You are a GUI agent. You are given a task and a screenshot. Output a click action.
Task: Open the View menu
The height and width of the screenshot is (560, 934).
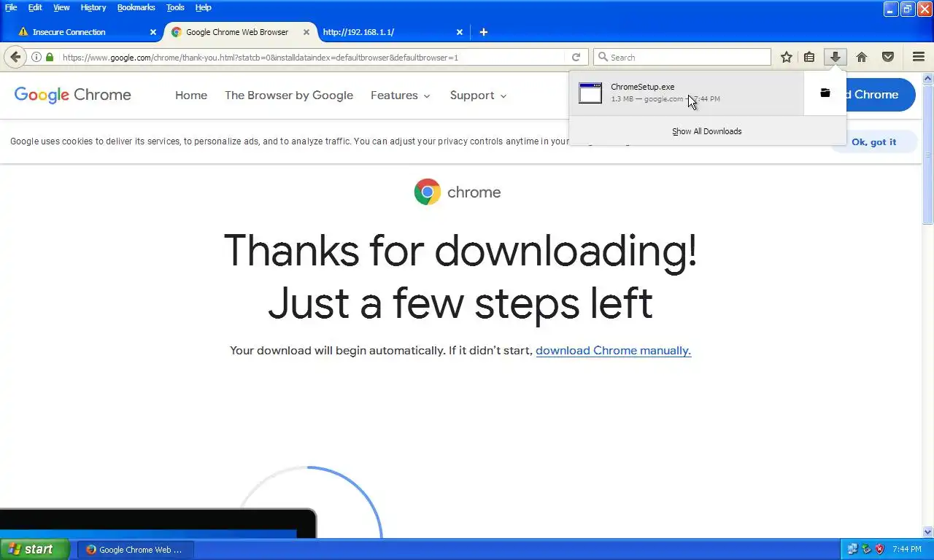tap(61, 7)
